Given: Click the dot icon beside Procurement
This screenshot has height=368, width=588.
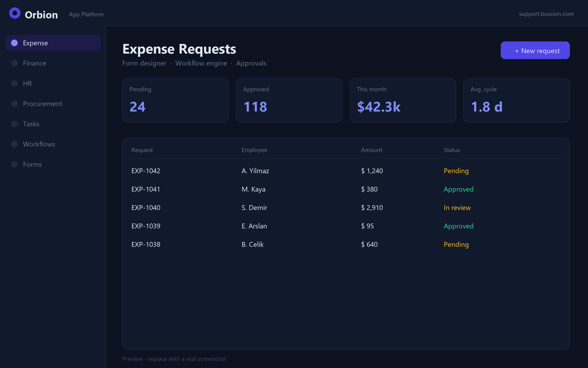Looking at the screenshot, I should (14, 103).
